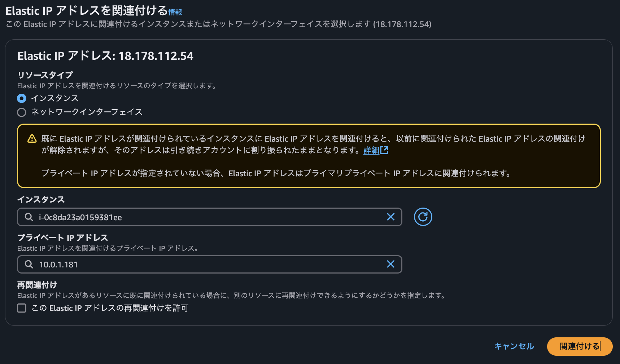The width and height of the screenshot is (620, 364).
Task: Clear the private IP field using the X icon
Action: click(x=391, y=264)
